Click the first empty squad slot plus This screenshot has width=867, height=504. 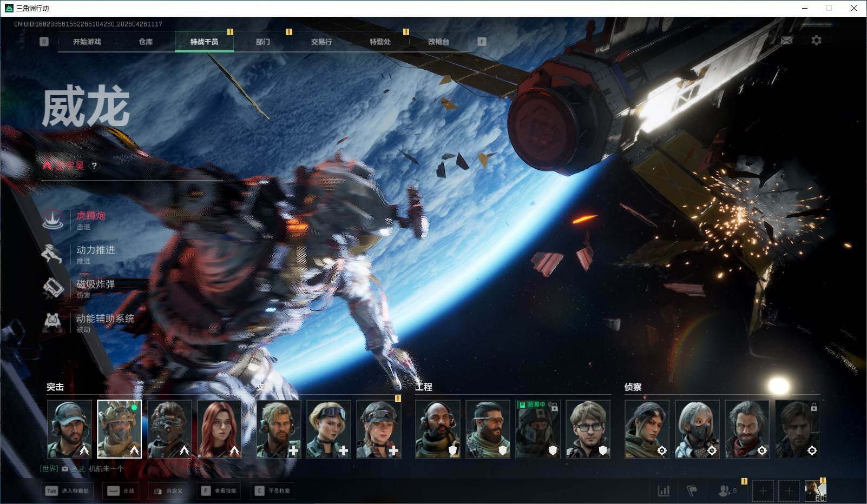pyautogui.click(x=763, y=490)
